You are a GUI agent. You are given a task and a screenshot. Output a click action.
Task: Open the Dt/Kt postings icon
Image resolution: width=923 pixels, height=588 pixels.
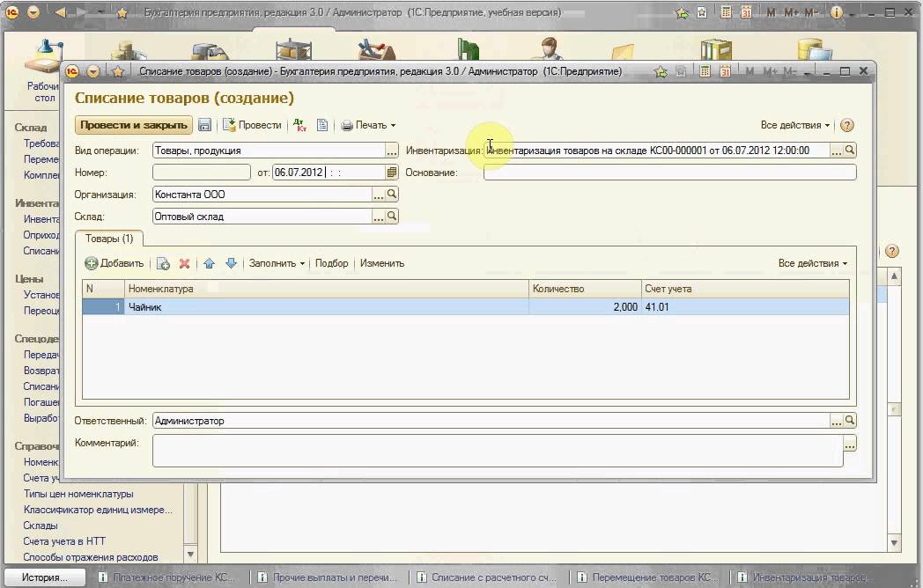(x=300, y=125)
